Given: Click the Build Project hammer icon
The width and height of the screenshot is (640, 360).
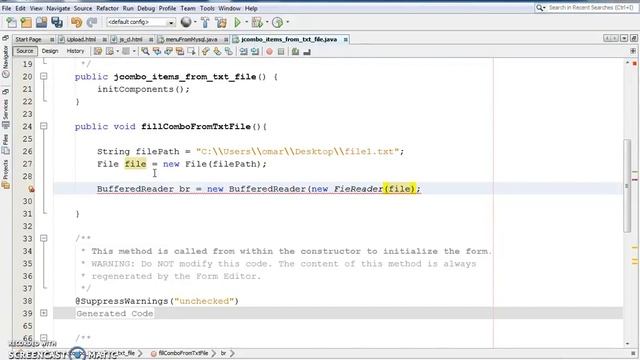Looking at the screenshot, I should pyautogui.click(x=205, y=22).
